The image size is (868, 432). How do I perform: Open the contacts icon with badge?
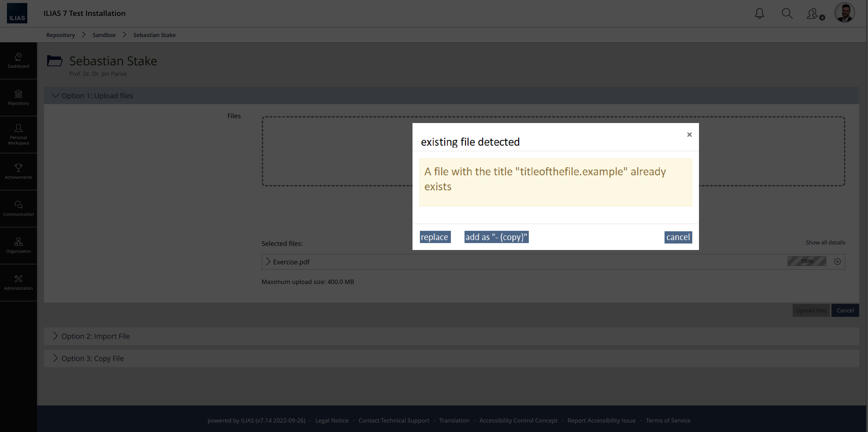813,14
